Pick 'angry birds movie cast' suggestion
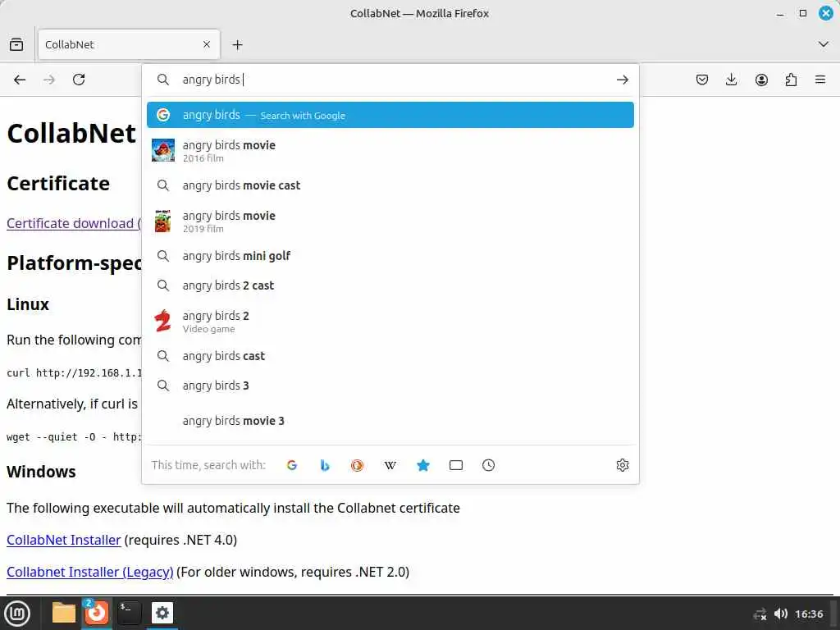Viewport: 840px width, 630px height. (x=390, y=185)
